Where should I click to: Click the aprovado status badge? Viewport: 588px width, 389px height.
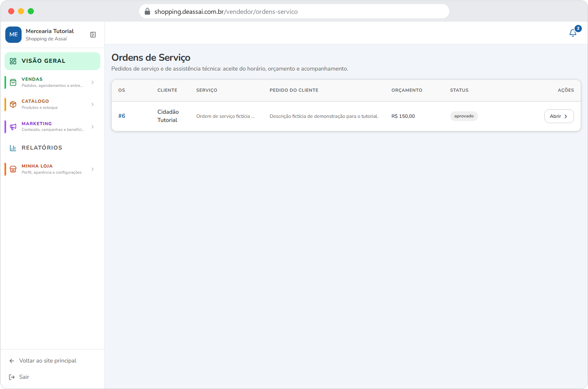click(x=464, y=116)
